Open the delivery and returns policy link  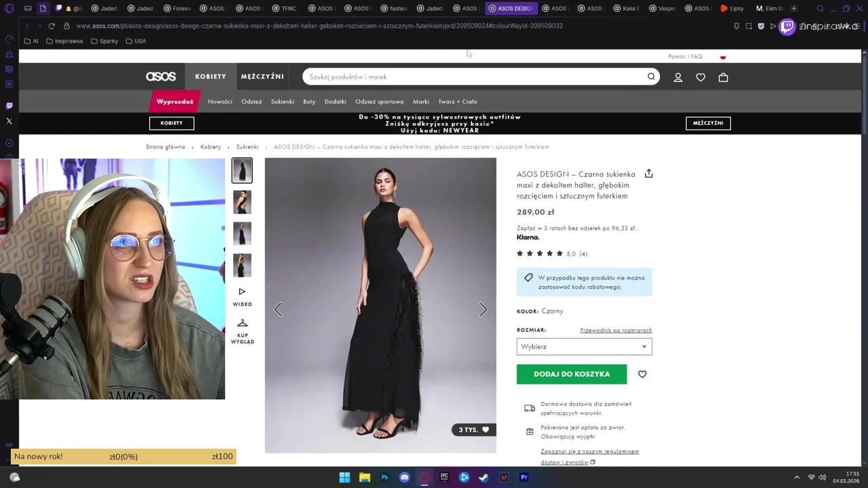point(589,457)
